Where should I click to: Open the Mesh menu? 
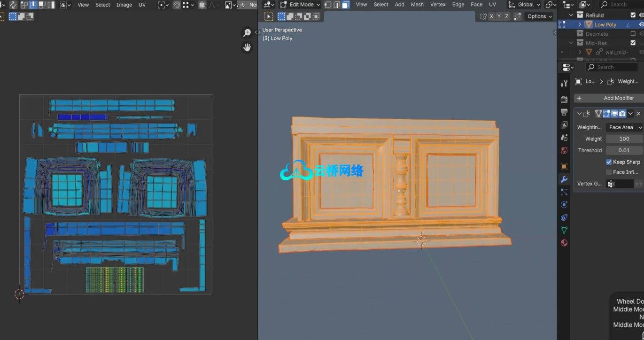[x=417, y=5]
